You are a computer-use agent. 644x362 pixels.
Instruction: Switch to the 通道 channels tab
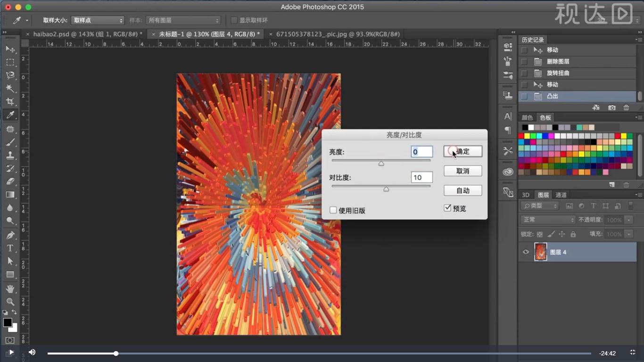click(561, 195)
